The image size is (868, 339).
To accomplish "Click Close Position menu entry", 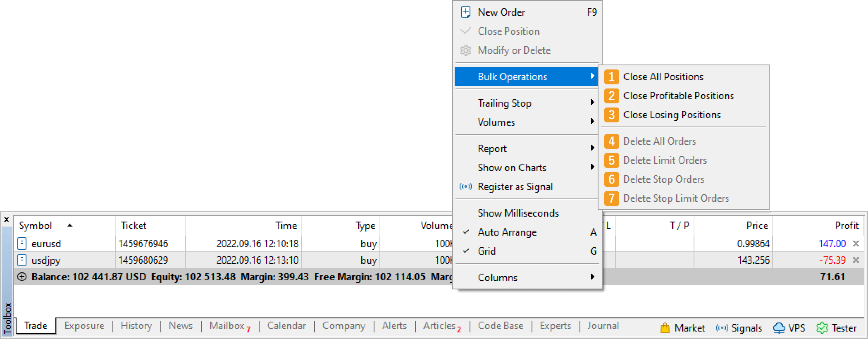I will pos(527,31).
